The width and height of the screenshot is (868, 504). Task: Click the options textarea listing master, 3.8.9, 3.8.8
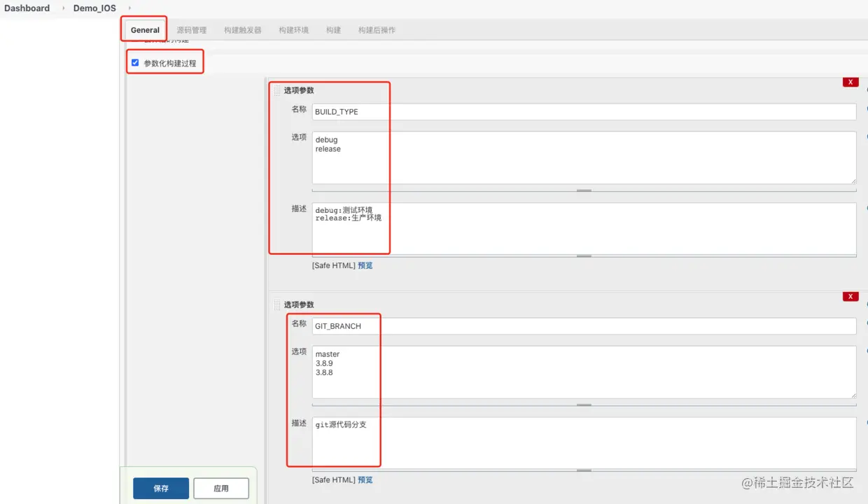click(x=584, y=372)
